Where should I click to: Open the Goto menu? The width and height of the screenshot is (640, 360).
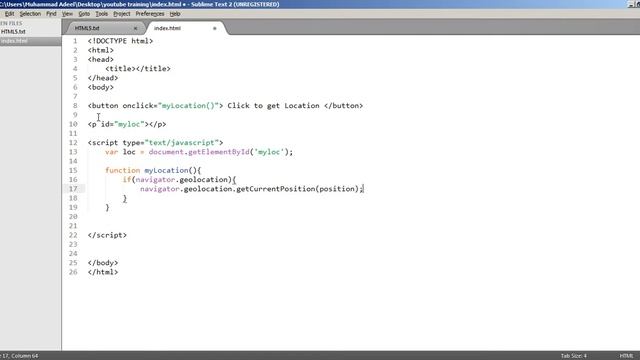point(84,14)
